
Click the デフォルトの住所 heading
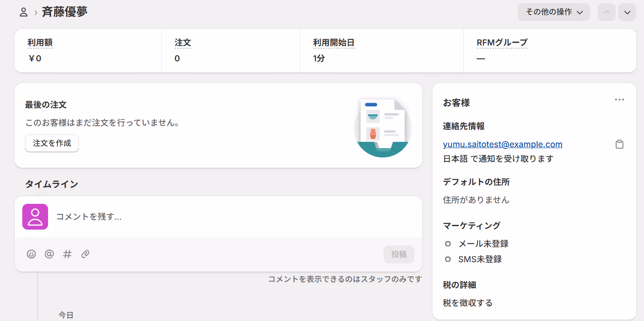[476, 182]
